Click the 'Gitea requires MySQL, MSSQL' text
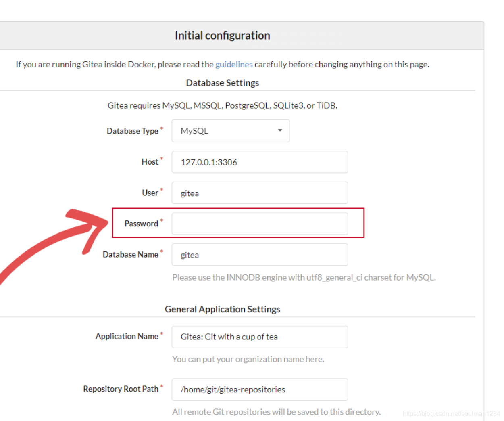 (222, 105)
